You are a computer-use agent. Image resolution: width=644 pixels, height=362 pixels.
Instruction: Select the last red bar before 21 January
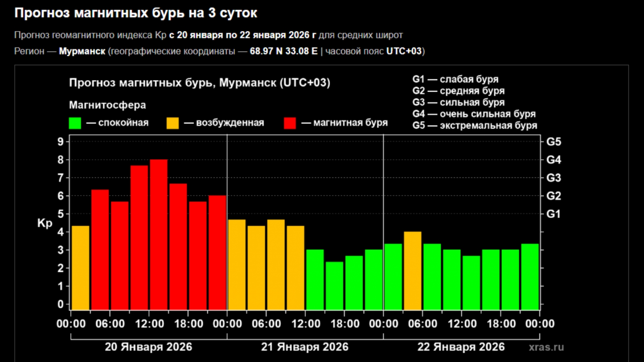click(217, 252)
